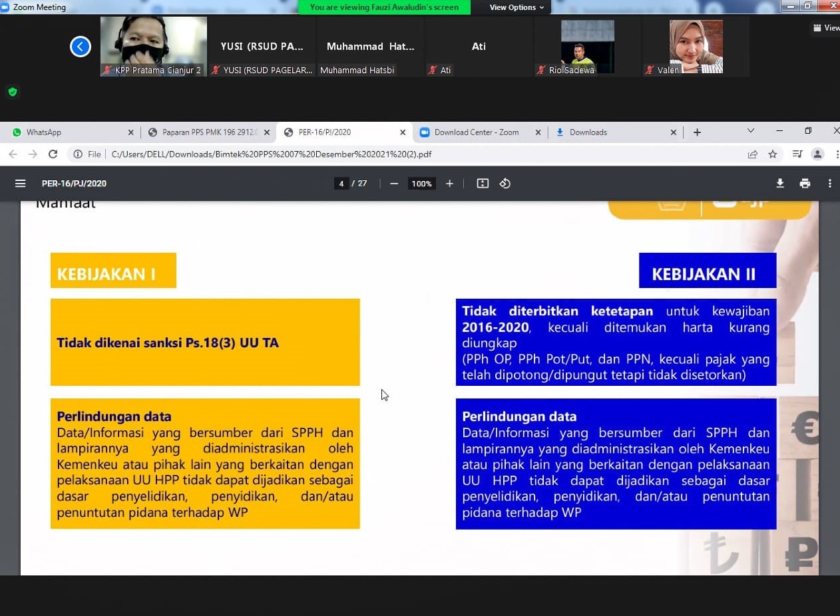Open the PDF viewer more actions menu
This screenshot has height=616, width=840.
click(x=829, y=184)
